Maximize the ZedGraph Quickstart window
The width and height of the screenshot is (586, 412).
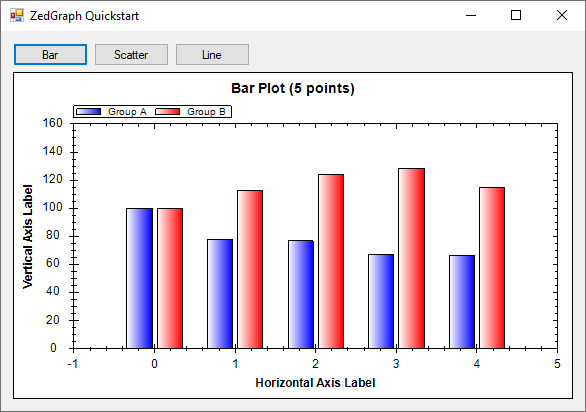coord(516,15)
